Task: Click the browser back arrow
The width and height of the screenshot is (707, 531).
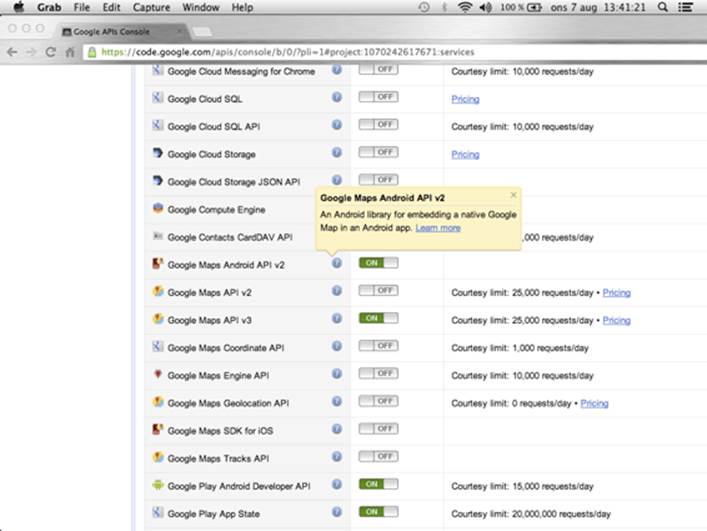Action: click(12, 52)
